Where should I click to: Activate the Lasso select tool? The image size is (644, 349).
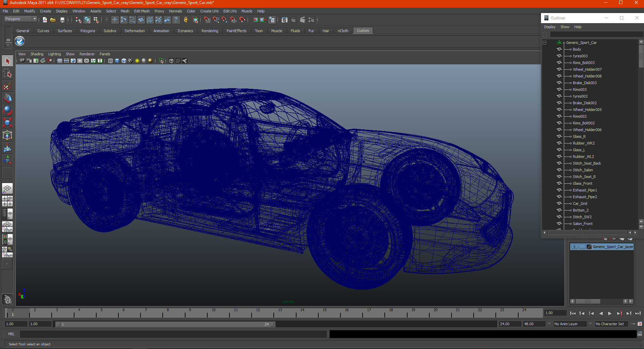(x=7, y=73)
